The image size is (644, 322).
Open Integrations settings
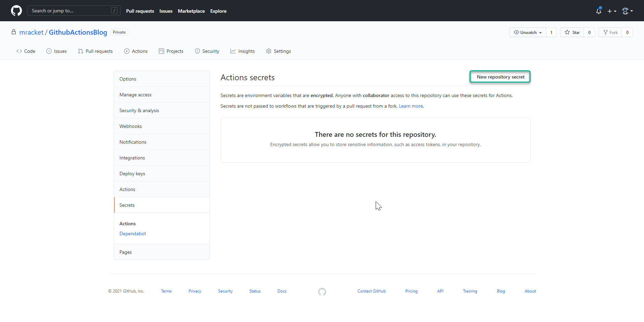[x=162, y=158]
